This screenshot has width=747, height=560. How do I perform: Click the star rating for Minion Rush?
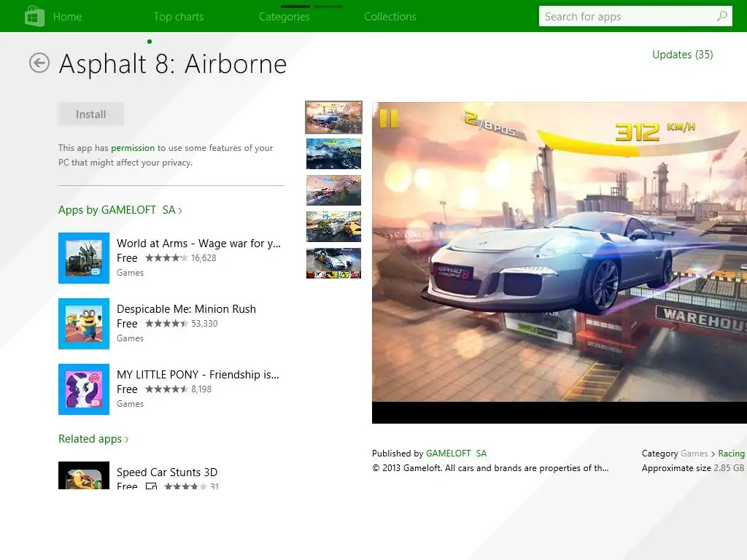click(166, 324)
